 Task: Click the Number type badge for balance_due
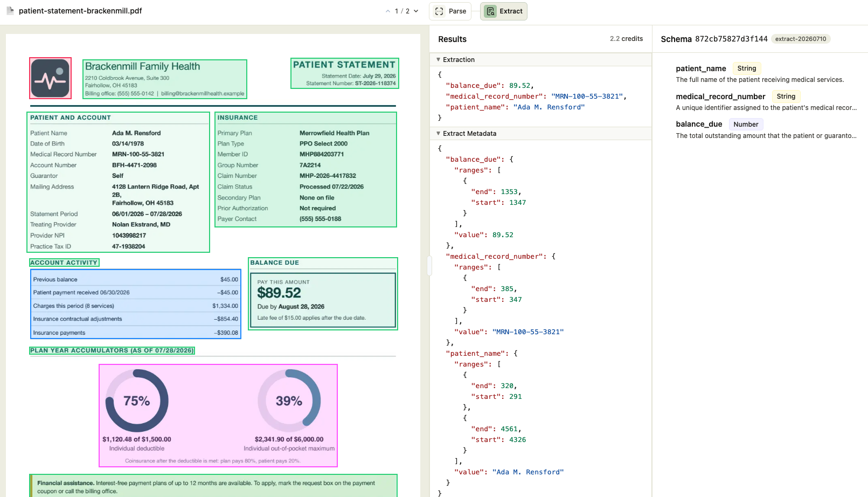(x=746, y=125)
